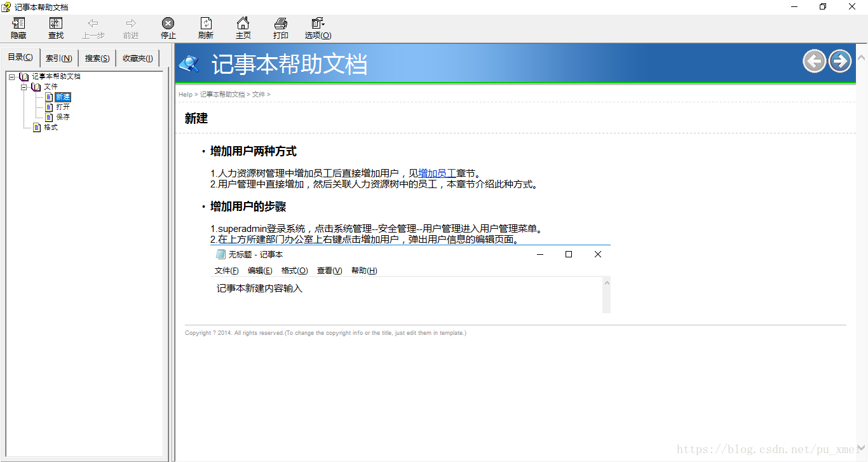Open 查看(V) menu in embedded Notepad
The height and width of the screenshot is (462, 868).
330,271
